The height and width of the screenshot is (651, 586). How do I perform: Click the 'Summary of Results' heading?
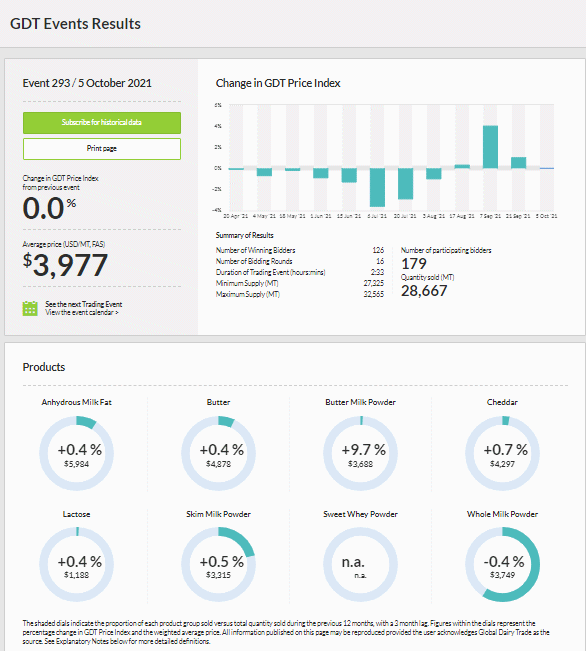(245, 235)
